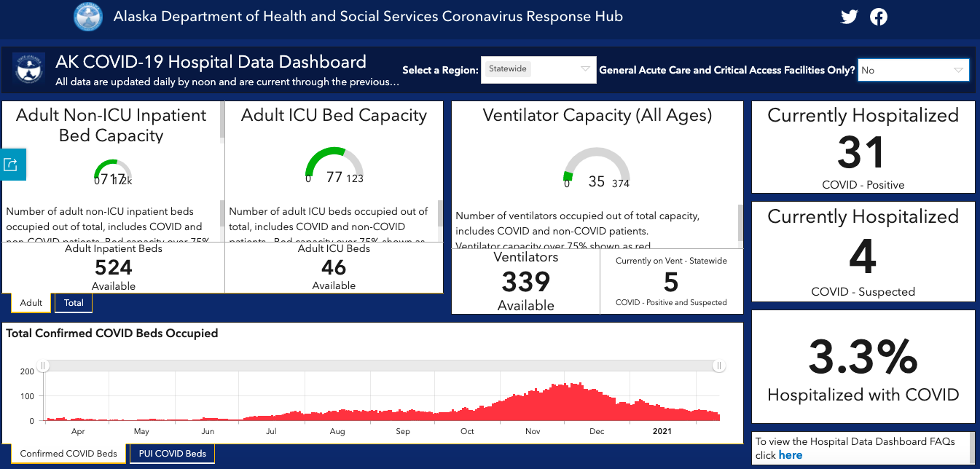The image size is (980, 469).
Task: Click the Alaska state seal header logo
Action: pos(89,16)
